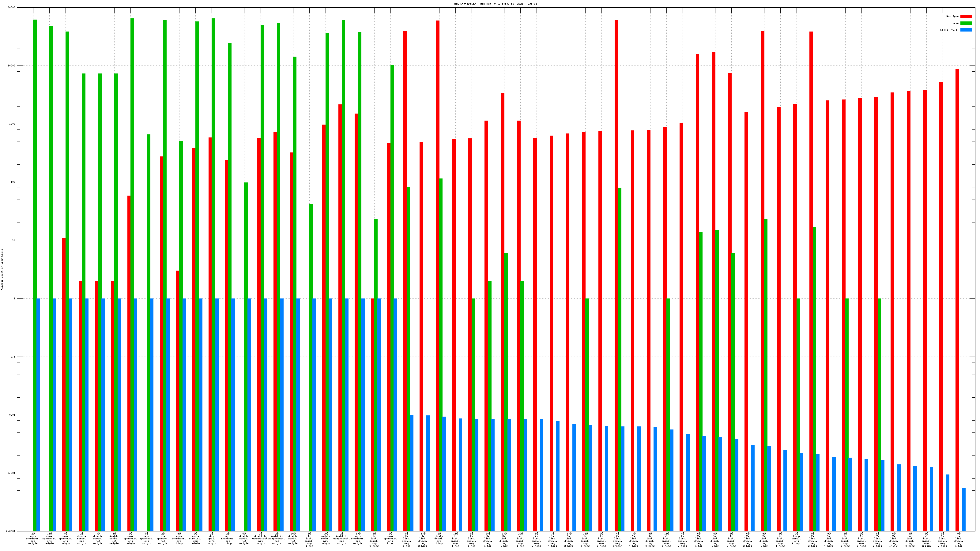This screenshot has height=551, width=980.
Task: Click the dnsbl-3.uceprotect.net axis label
Action: point(342,538)
